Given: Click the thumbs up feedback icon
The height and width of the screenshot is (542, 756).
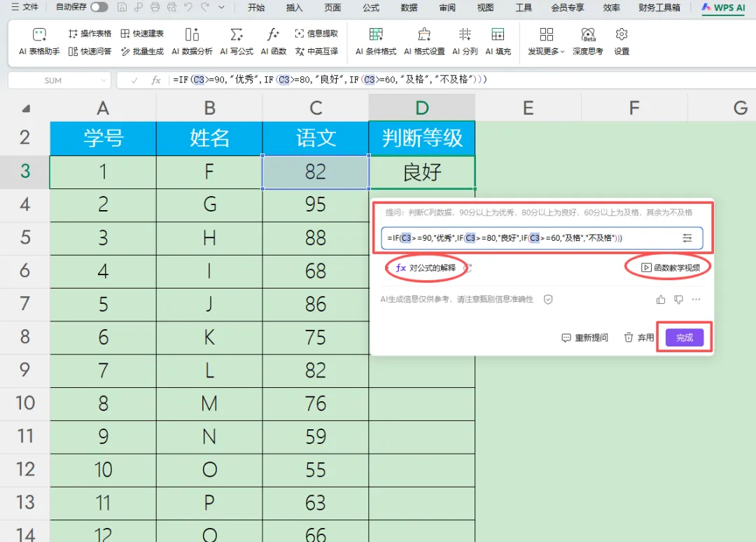Looking at the screenshot, I should coord(661,300).
